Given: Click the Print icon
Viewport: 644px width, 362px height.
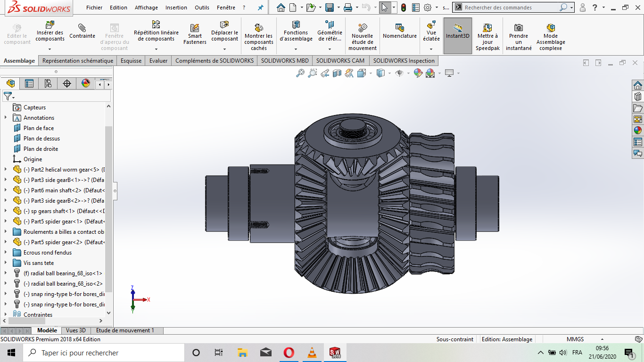Looking at the screenshot, I should click(348, 8).
